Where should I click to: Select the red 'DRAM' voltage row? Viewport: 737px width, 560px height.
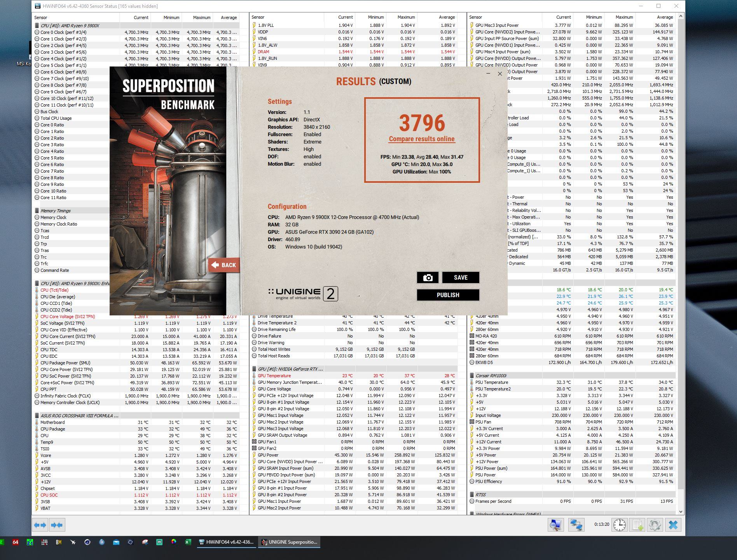354,52
